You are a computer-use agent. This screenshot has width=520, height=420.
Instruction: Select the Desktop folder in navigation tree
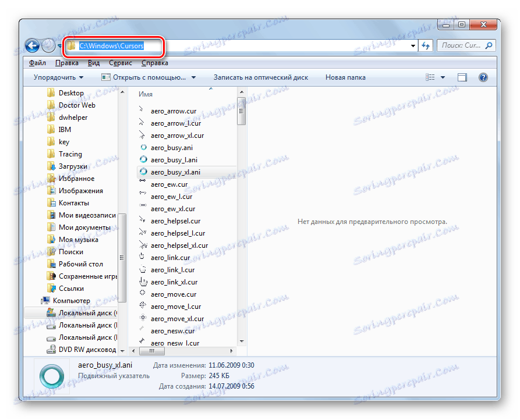70,92
